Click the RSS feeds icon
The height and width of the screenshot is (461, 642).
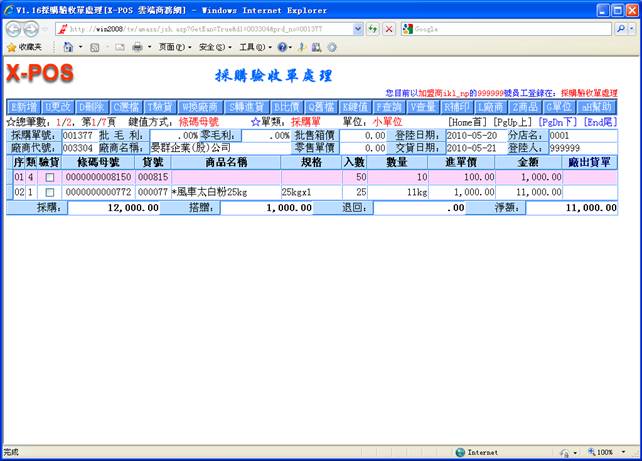(94, 47)
